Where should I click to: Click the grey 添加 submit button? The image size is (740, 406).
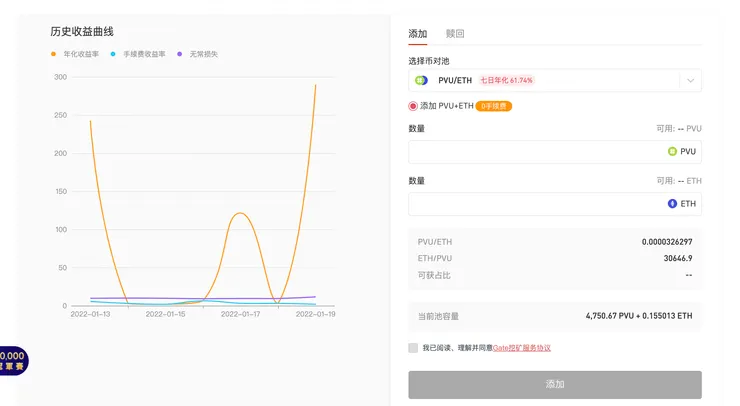[555, 384]
